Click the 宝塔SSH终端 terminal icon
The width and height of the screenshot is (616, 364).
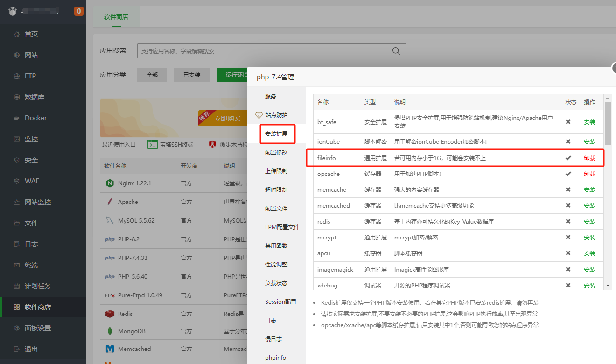click(x=152, y=144)
